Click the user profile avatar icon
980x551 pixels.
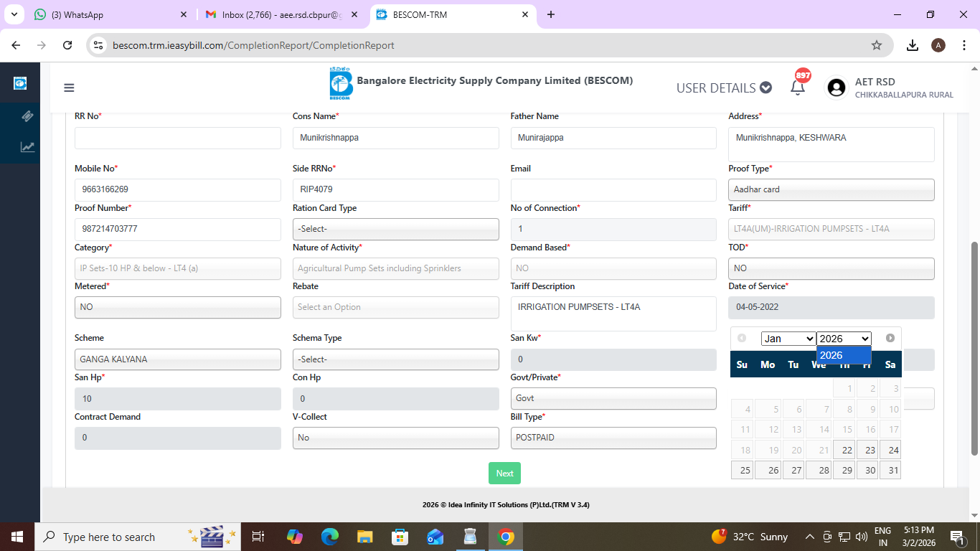836,88
